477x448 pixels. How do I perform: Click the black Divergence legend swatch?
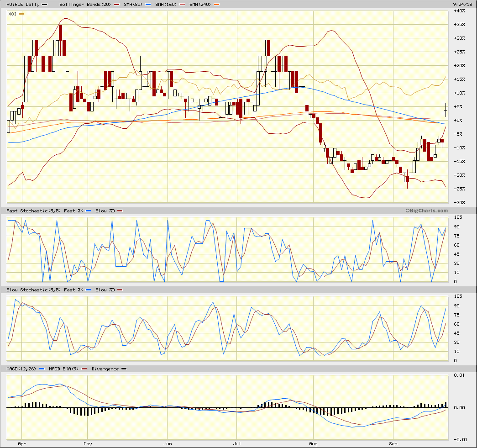[124, 369]
